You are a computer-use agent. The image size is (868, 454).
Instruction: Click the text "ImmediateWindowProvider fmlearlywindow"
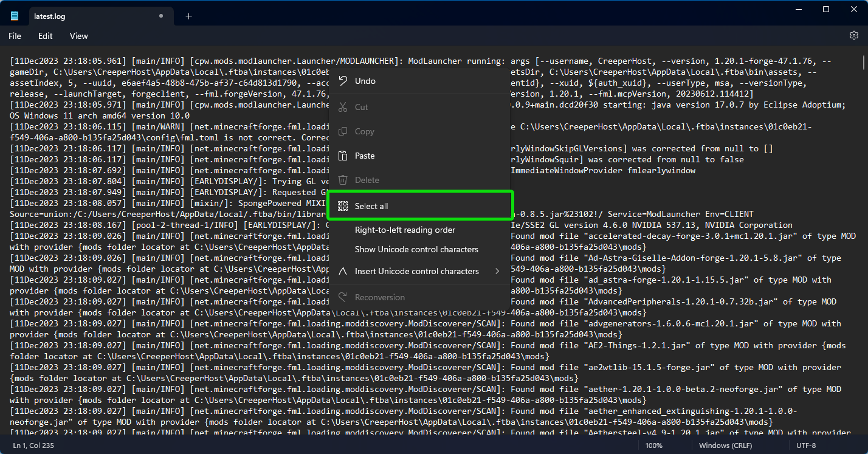tap(603, 171)
